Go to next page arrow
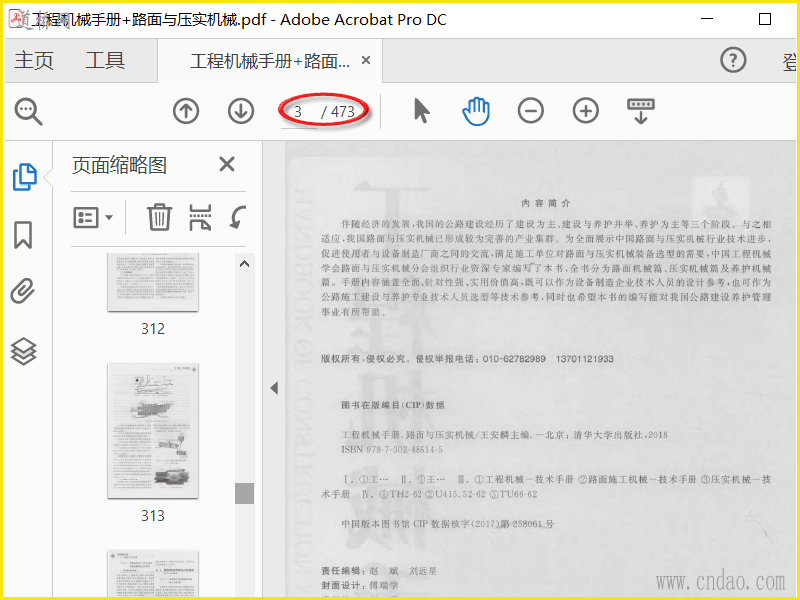 [x=241, y=111]
